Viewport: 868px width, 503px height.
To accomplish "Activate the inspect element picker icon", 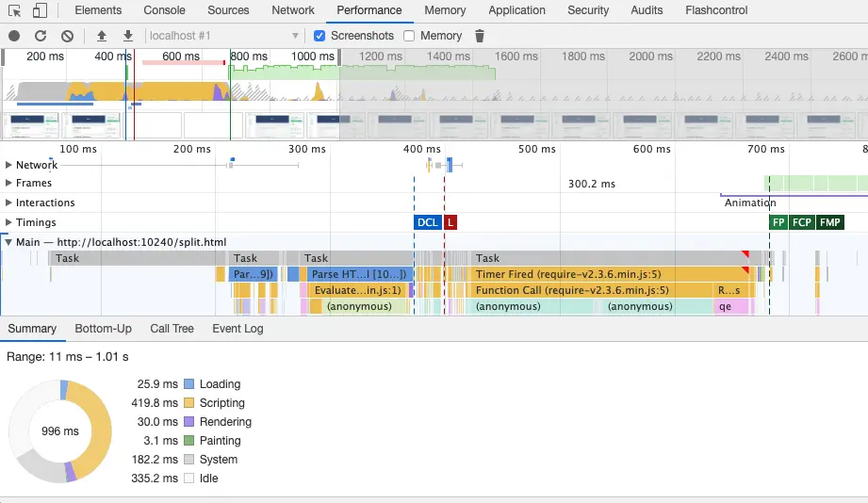I will point(15,10).
